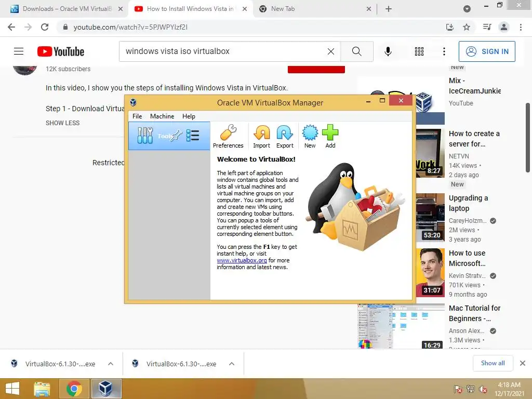Click the system tray clock

(509, 389)
